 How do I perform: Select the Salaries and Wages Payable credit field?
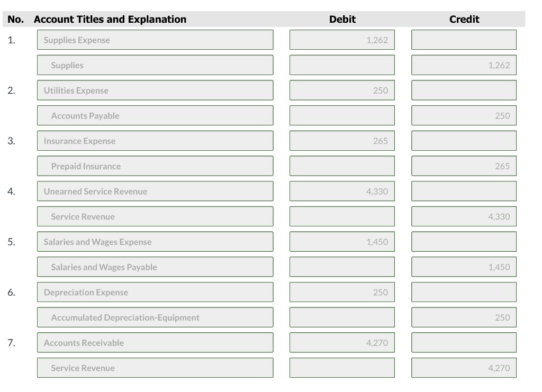point(464,267)
